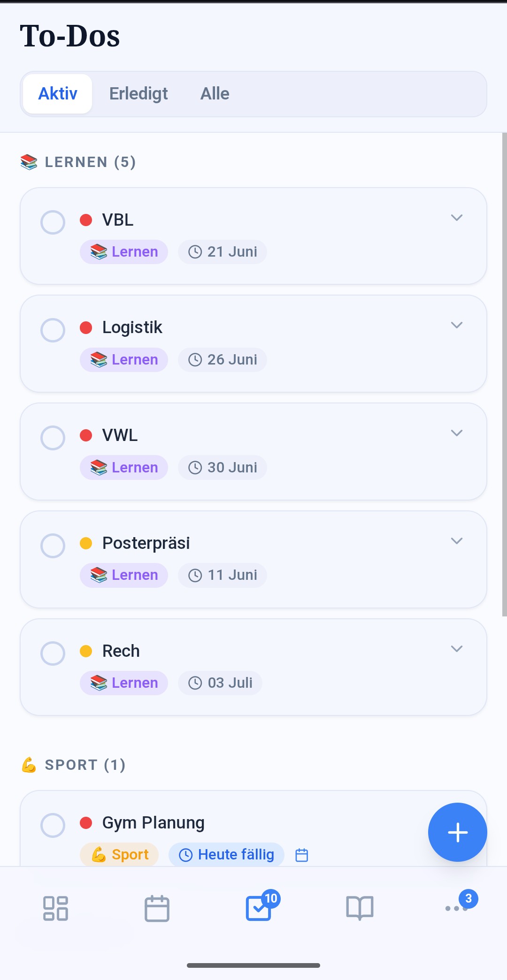Tap the Sport tag on Gym Planung
The width and height of the screenshot is (507, 980).
[x=119, y=855]
